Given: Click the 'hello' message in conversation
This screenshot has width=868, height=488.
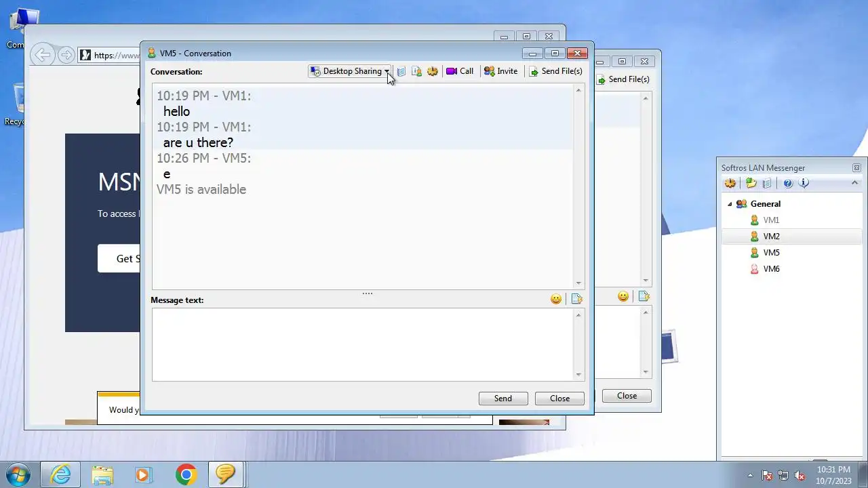Looking at the screenshot, I should coord(176,111).
